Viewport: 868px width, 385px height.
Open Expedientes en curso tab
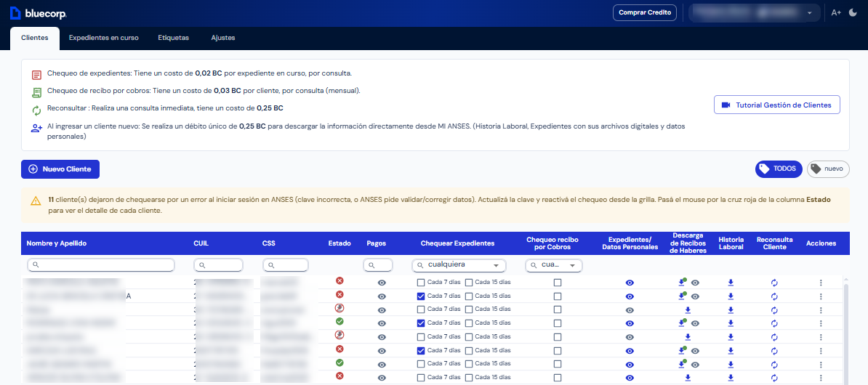click(103, 38)
